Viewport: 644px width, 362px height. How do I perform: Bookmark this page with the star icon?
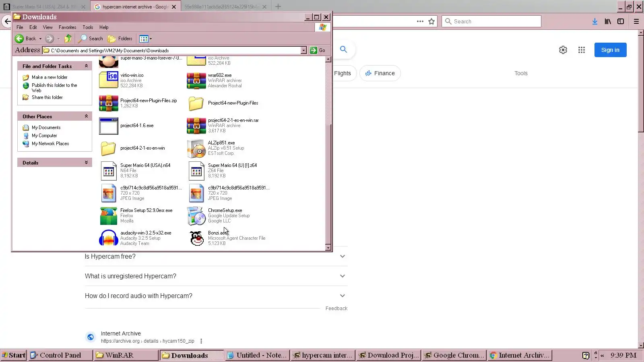tap(431, 21)
